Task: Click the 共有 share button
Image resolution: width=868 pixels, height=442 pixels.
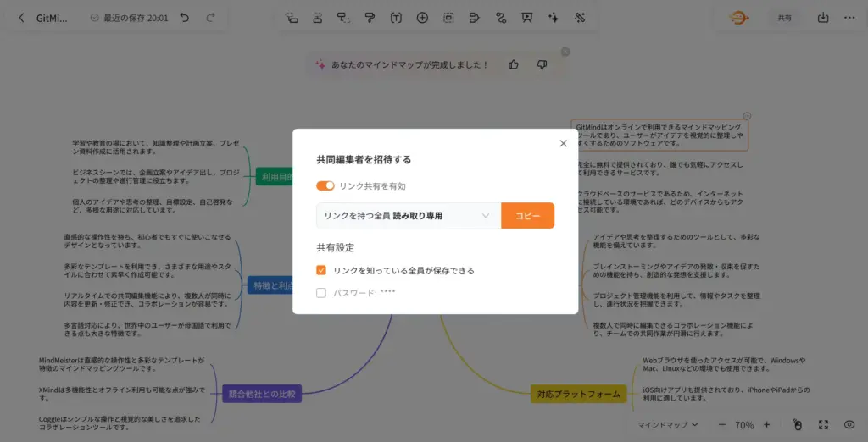Action: 785,17
